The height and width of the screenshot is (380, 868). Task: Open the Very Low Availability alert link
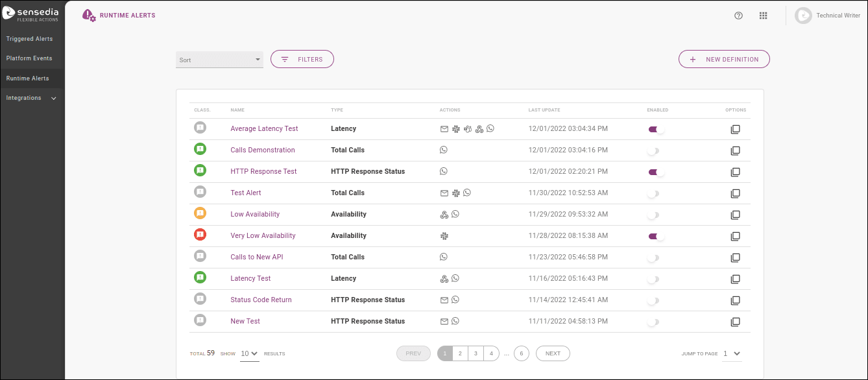pos(263,235)
